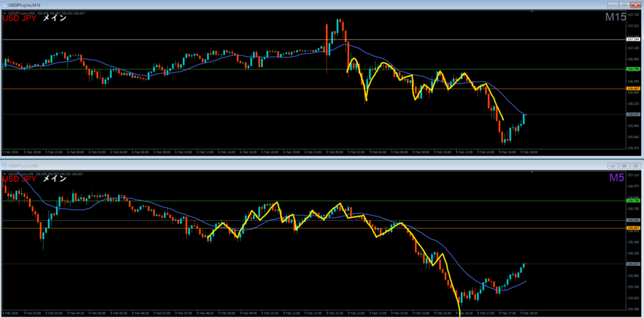This screenshot has width=644, height=318.
Task: Click the large M15 timeframe label
Action: (x=615, y=18)
